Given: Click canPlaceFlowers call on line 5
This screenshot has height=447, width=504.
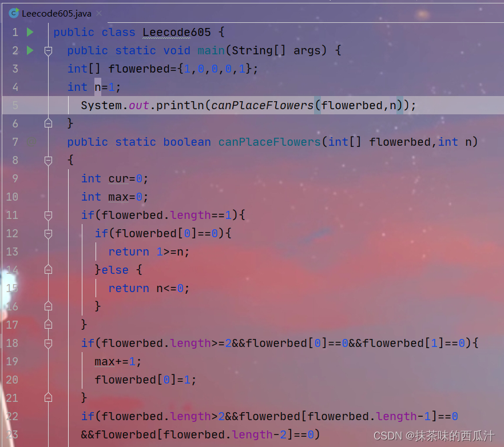Looking at the screenshot, I should coord(262,105).
